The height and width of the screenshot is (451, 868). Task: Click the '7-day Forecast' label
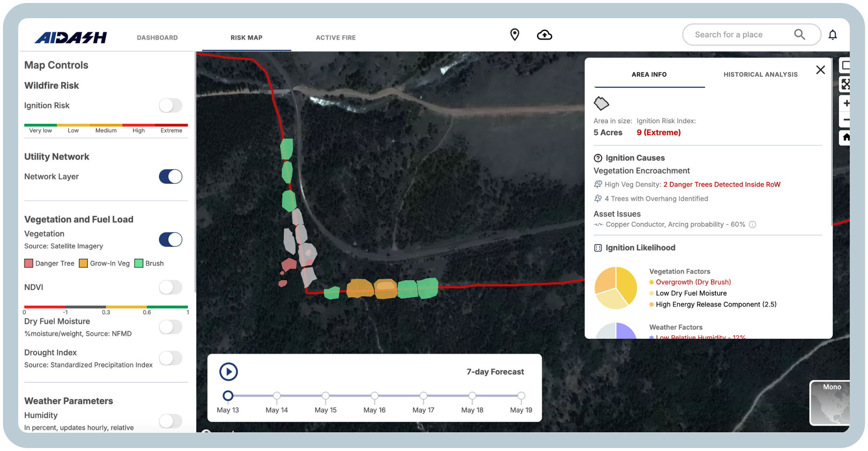click(495, 372)
